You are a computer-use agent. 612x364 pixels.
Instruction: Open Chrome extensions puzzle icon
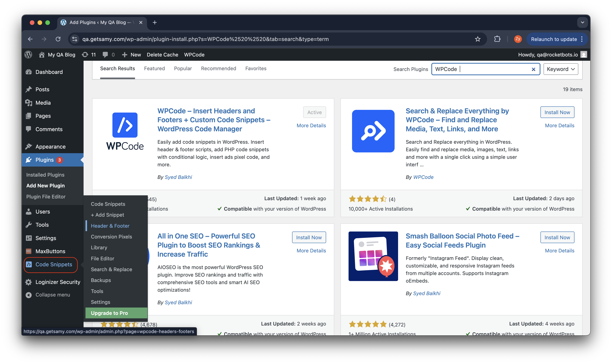[497, 39]
